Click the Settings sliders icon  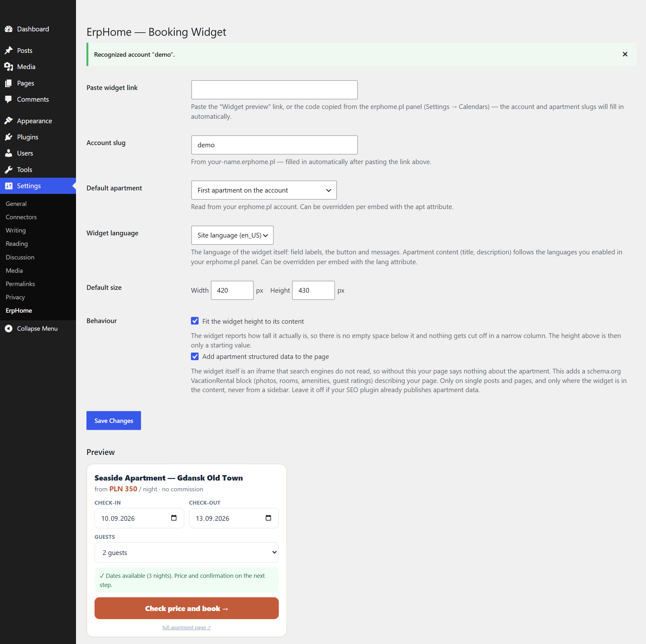coord(9,186)
